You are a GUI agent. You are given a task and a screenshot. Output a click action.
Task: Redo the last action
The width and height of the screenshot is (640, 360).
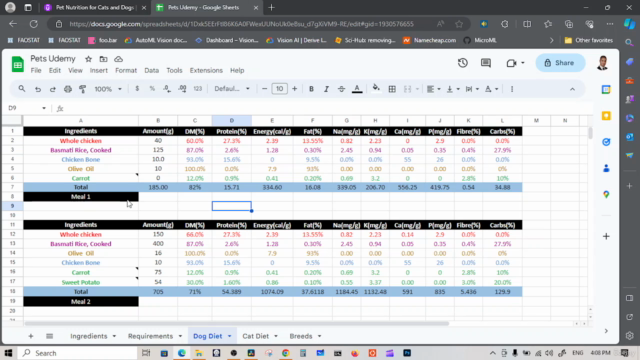pos(53,89)
